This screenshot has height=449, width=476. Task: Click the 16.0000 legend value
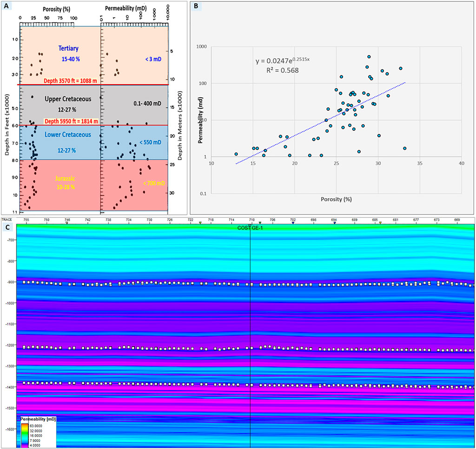[36, 436]
